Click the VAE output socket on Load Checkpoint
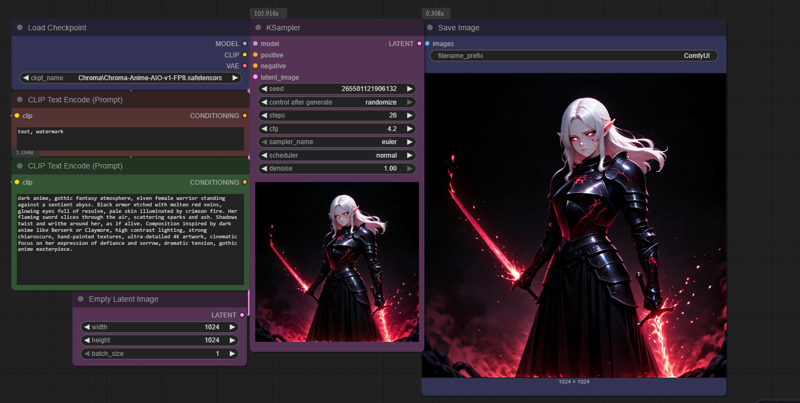Viewport: 800px width, 403px height. [244, 66]
